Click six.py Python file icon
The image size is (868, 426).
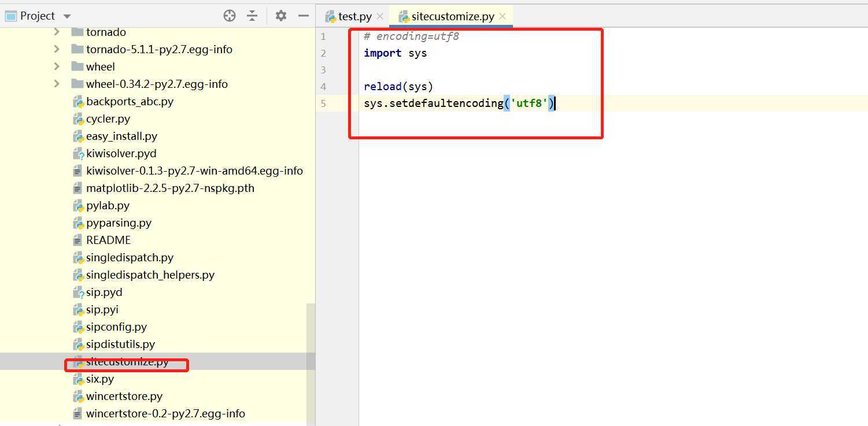point(78,379)
